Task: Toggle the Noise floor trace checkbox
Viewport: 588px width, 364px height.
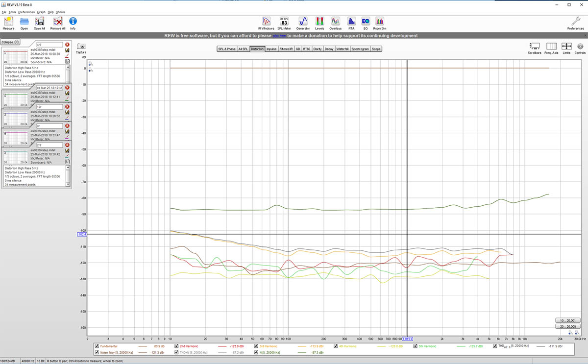Action: pos(96,352)
